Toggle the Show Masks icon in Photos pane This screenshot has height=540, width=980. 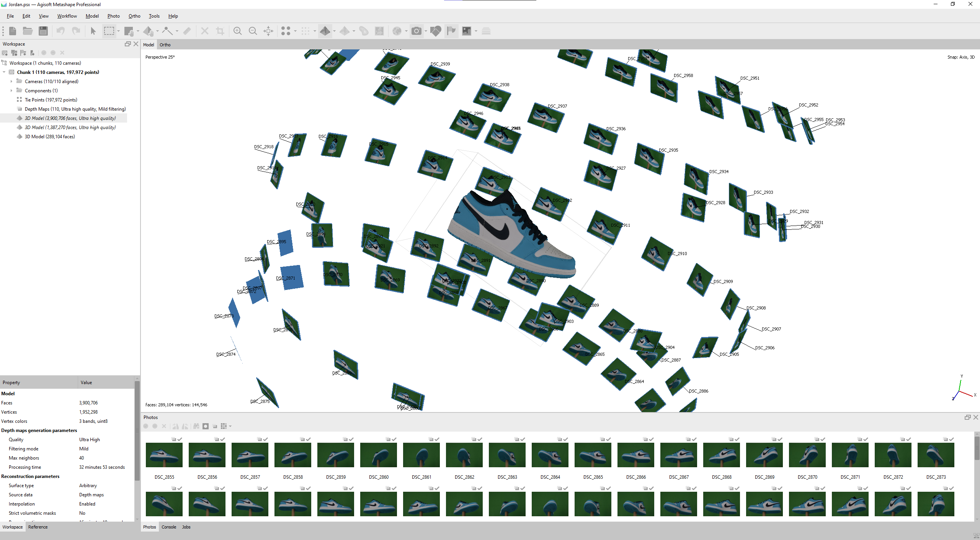tap(206, 426)
